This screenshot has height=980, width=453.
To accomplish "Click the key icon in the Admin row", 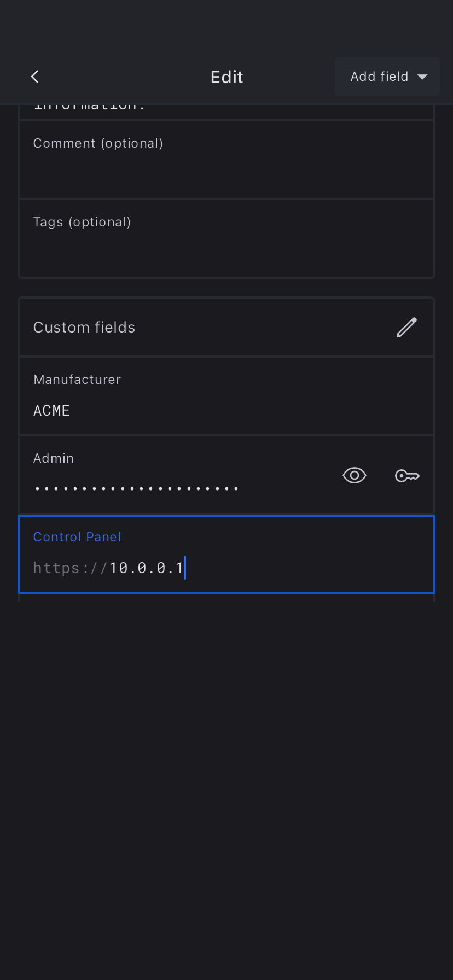I will (x=407, y=476).
